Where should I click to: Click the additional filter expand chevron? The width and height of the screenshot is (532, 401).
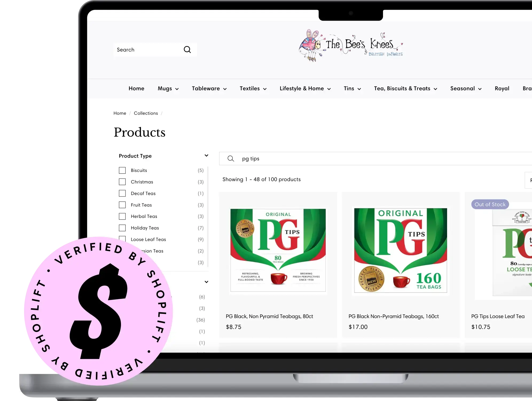206,282
